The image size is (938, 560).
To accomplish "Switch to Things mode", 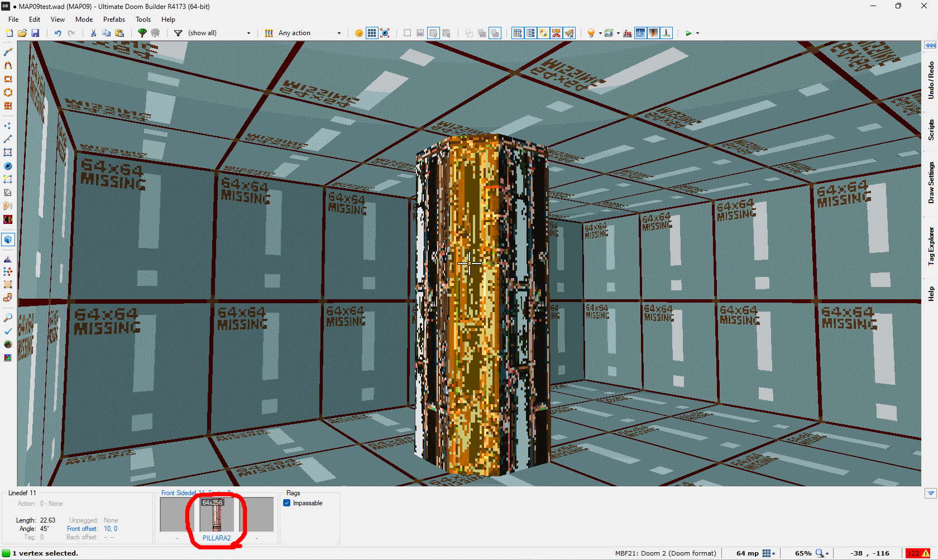I will click(x=8, y=166).
